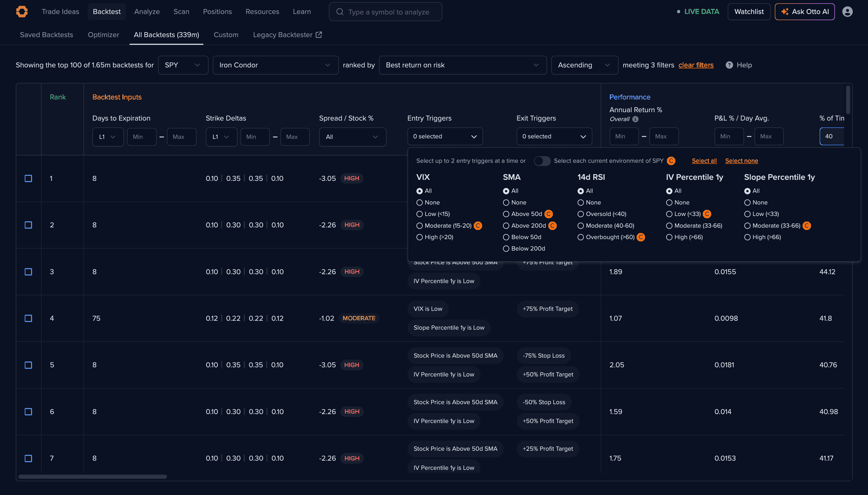Click the Scan menu item
The image size is (868, 495).
click(x=181, y=11)
